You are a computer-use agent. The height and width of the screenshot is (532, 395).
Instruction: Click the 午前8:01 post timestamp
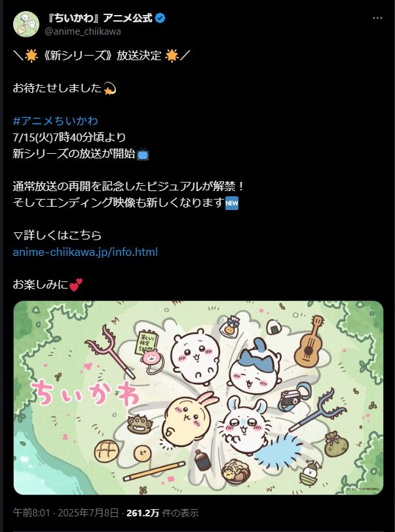[31, 512]
